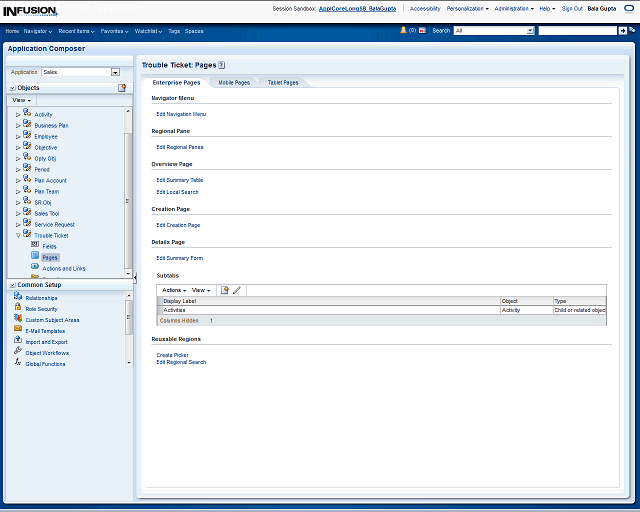Switch to the Tablet Pages tab
This screenshot has height=512, width=640.
(x=282, y=82)
